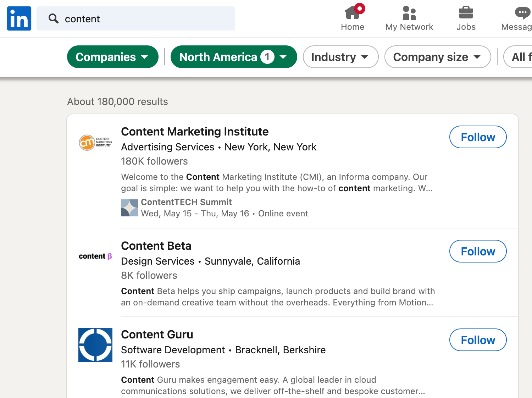Click '11K followers' text
Viewport: 532px width, 398px height.
(x=150, y=364)
